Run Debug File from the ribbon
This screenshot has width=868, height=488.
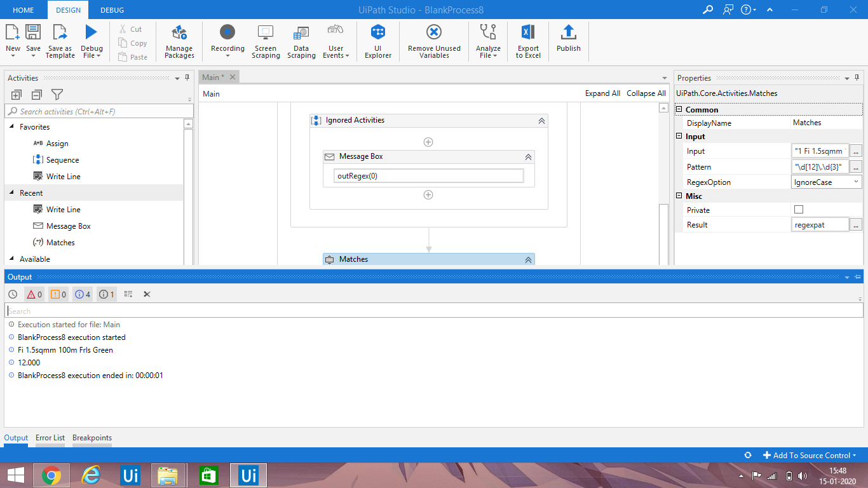point(92,41)
